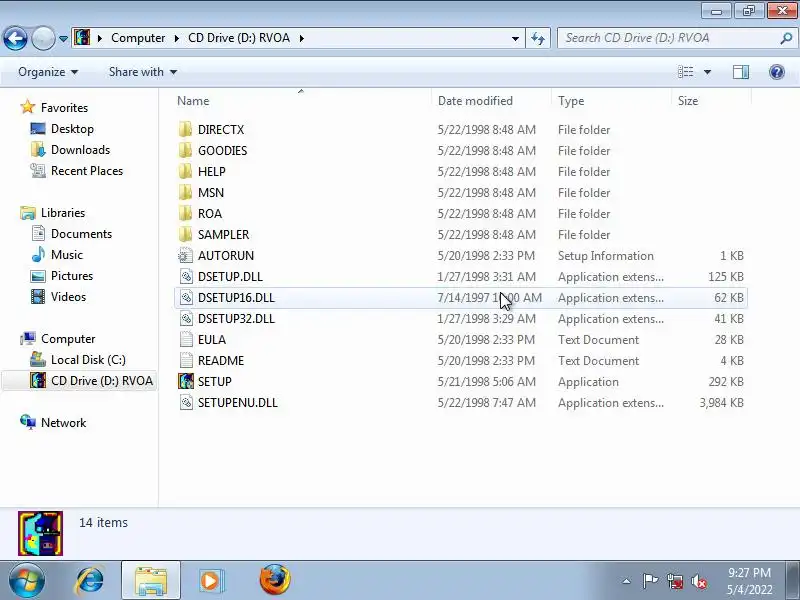
Task: Select the SETUPENU.DLL file icon
Action: [186, 402]
